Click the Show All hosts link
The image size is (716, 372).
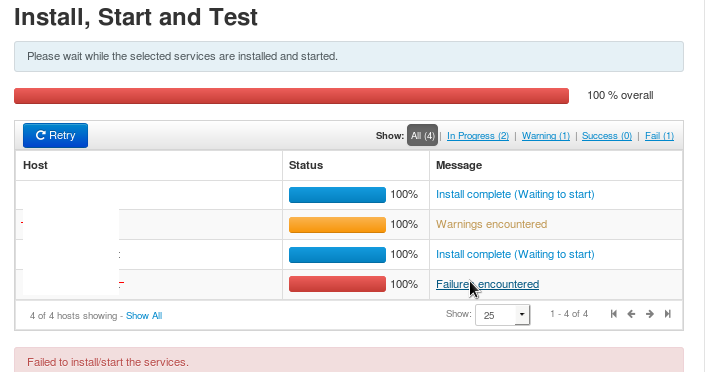(x=144, y=316)
